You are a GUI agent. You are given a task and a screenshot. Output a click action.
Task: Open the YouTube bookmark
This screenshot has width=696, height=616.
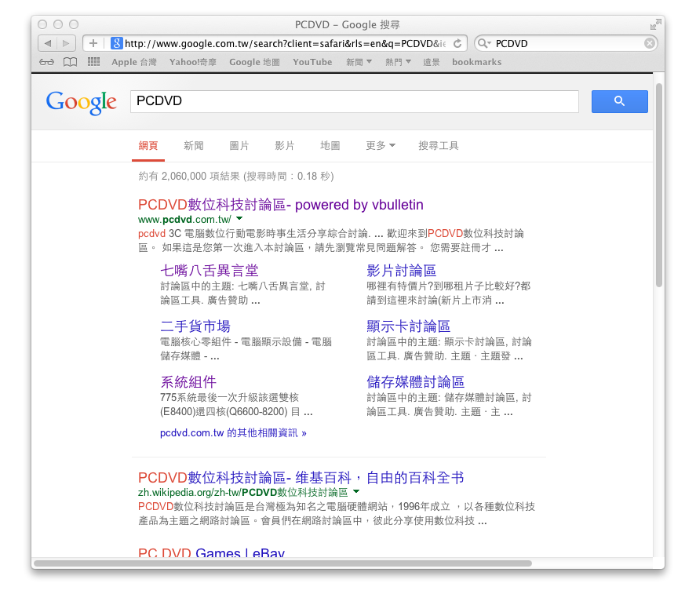[312, 62]
